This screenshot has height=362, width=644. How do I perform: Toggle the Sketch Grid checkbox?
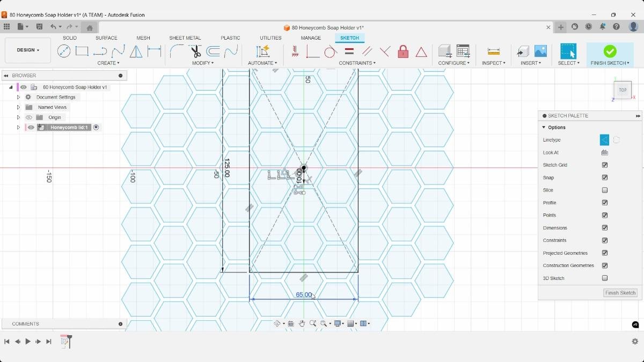coord(605,165)
